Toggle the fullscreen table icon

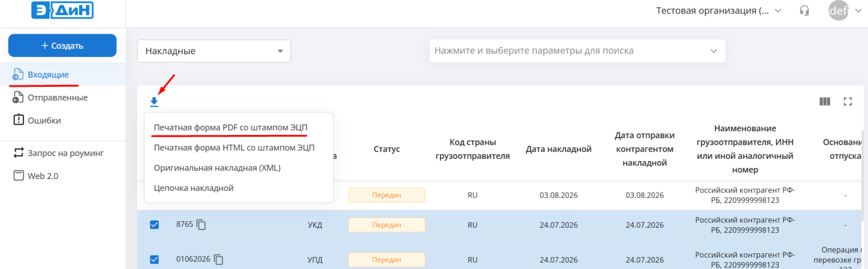848,101
